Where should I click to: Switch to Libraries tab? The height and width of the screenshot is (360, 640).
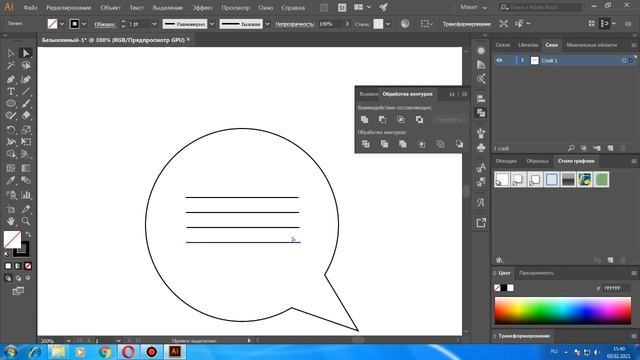528,45
